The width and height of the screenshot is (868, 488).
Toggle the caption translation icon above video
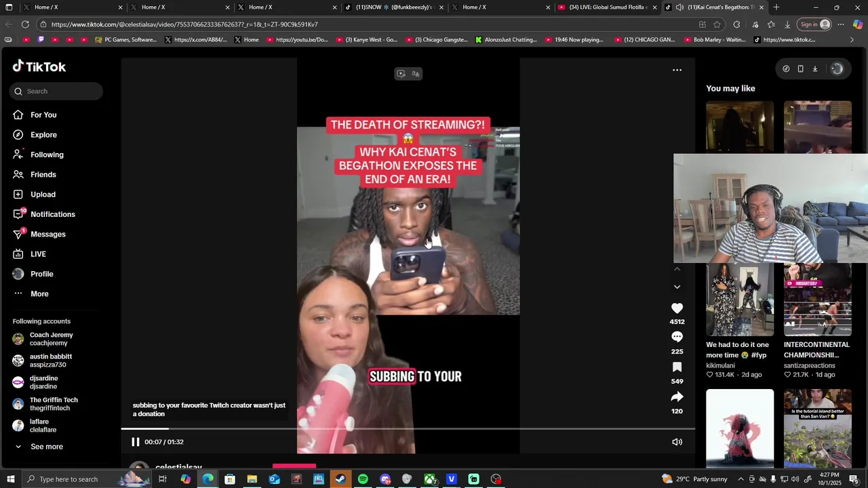(x=416, y=74)
